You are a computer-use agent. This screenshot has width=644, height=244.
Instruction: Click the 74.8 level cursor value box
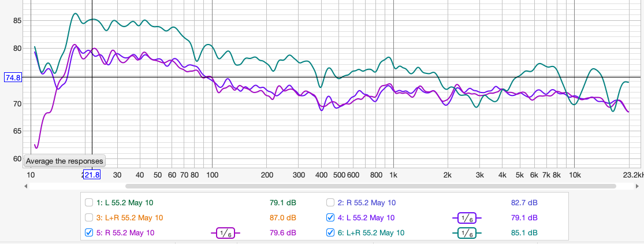[x=12, y=77]
